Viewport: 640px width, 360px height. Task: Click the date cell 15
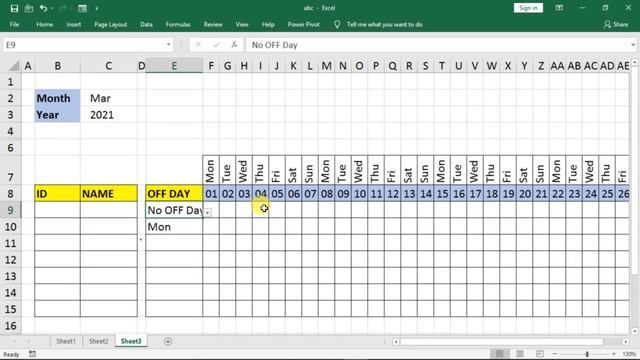point(442,194)
